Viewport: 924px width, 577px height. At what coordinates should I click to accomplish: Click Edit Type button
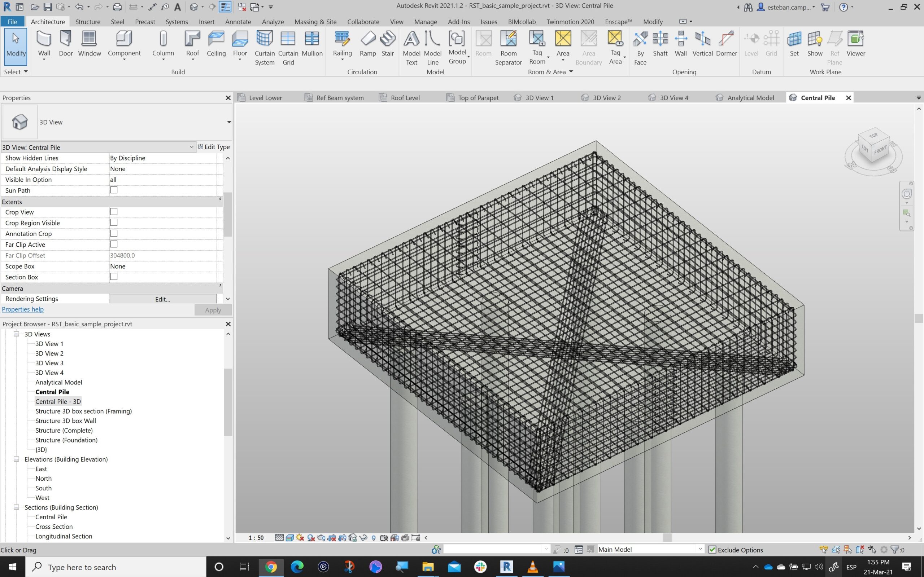tap(214, 147)
